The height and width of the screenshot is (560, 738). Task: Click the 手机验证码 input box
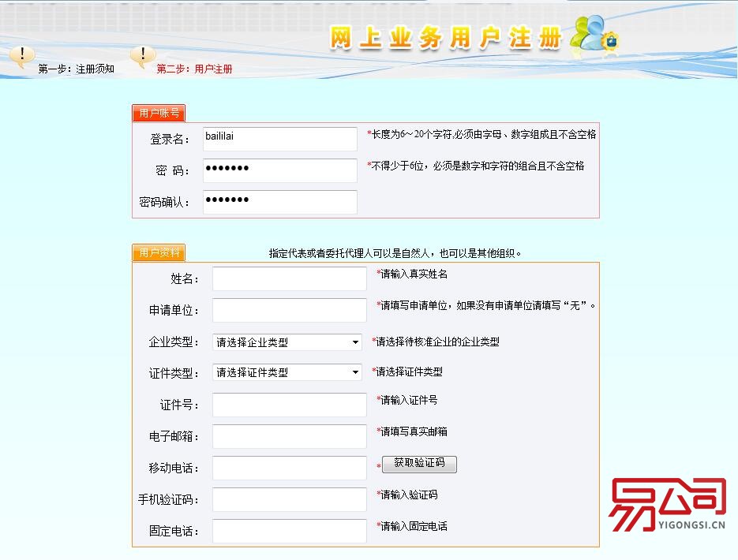(x=289, y=499)
